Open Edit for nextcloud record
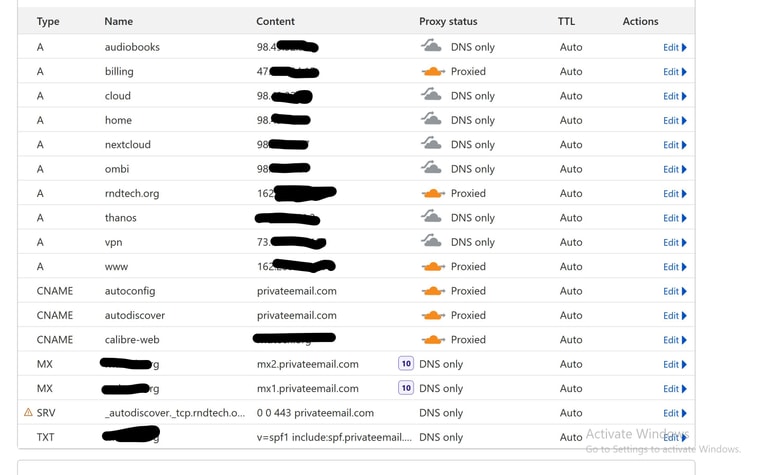This screenshot has width=760, height=475. click(675, 145)
